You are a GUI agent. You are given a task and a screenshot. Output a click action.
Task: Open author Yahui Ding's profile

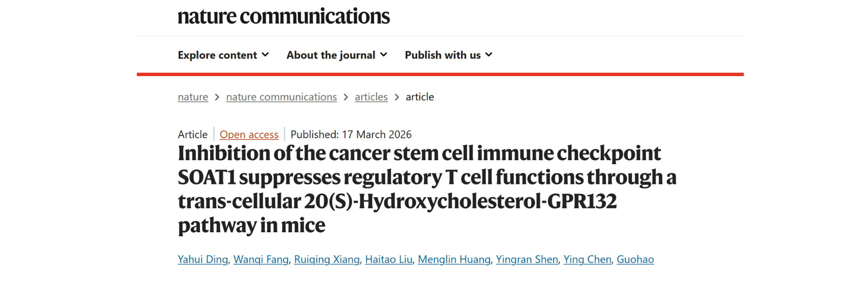pos(203,259)
